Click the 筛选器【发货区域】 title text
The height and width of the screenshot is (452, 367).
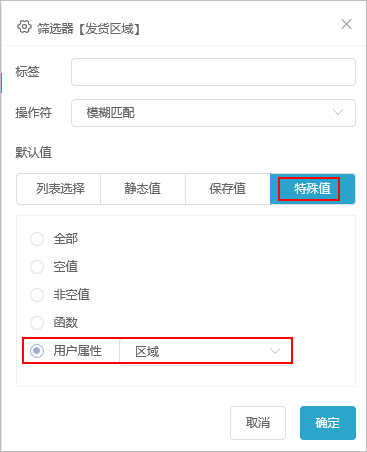[89, 29]
